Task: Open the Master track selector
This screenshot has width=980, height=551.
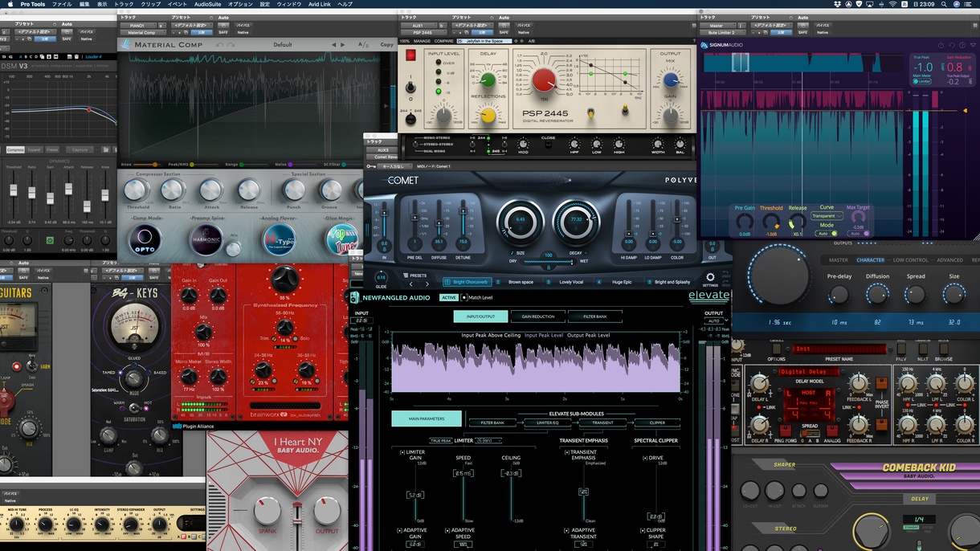Action: (717, 25)
